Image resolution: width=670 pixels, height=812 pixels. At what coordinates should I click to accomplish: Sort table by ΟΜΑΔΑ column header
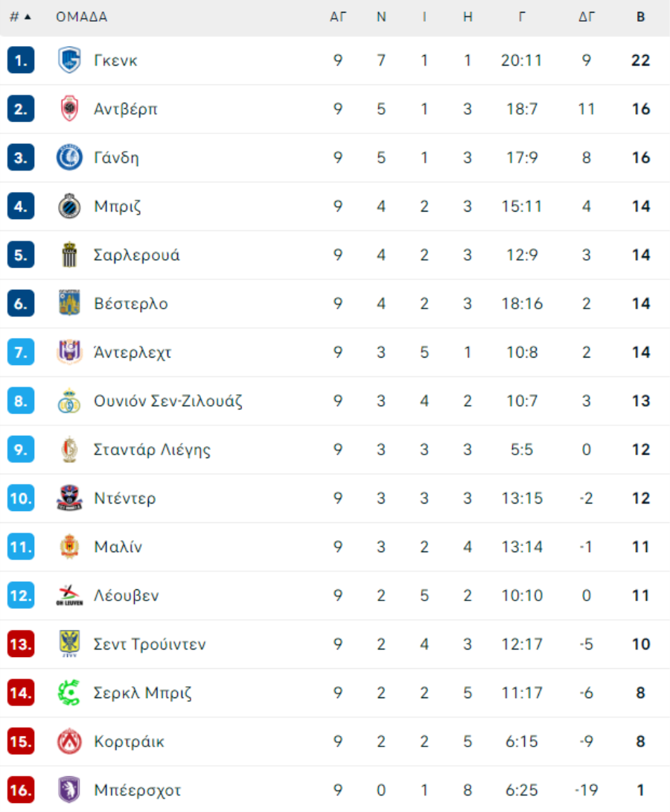point(82,17)
